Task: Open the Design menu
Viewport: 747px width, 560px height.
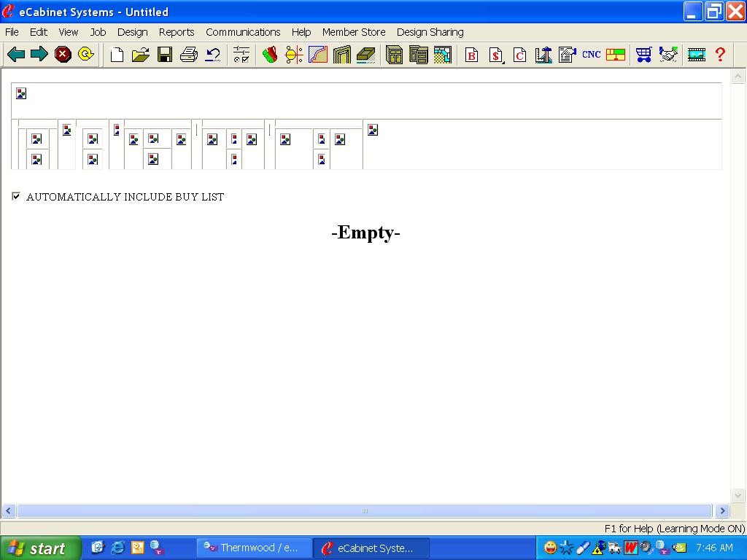Action: click(133, 32)
